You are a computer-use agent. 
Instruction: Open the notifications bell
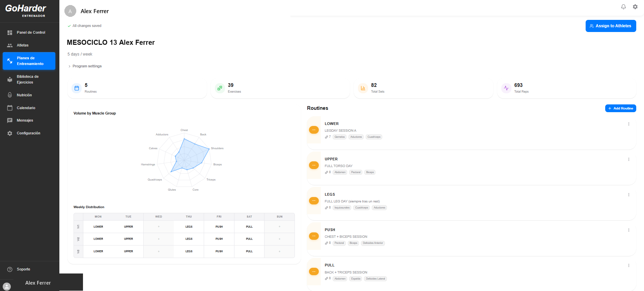click(x=623, y=7)
